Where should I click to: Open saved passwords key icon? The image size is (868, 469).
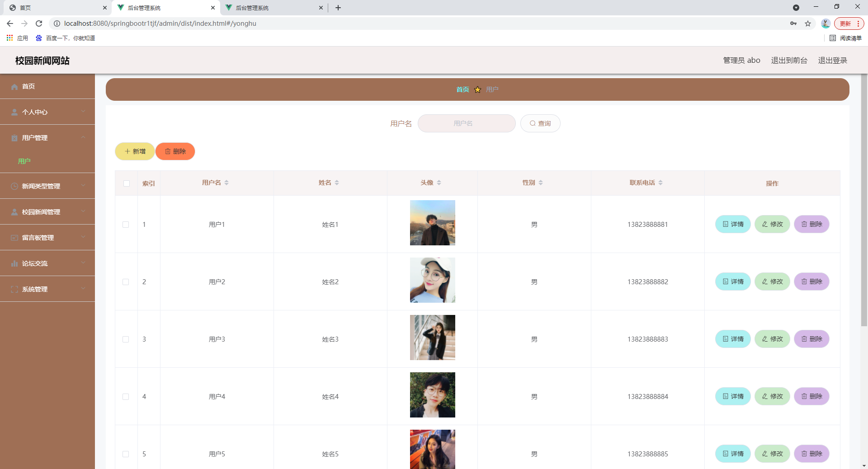pyautogui.click(x=793, y=23)
